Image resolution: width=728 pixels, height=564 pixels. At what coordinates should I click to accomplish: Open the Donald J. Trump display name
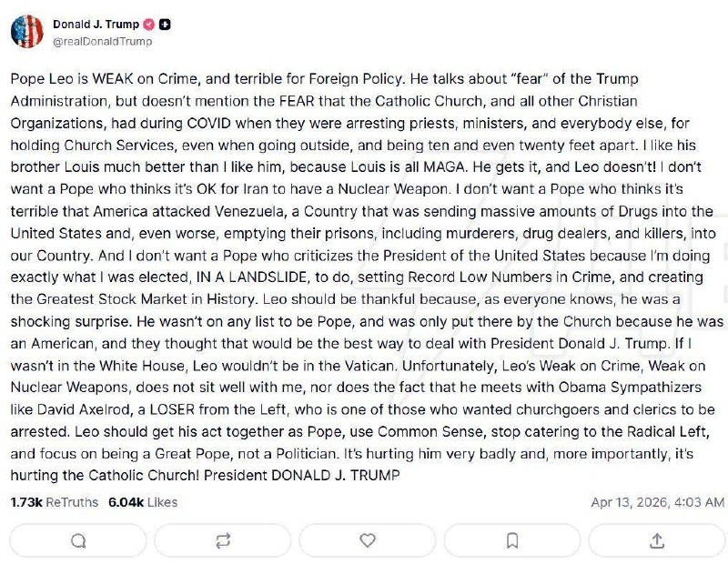click(x=96, y=25)
